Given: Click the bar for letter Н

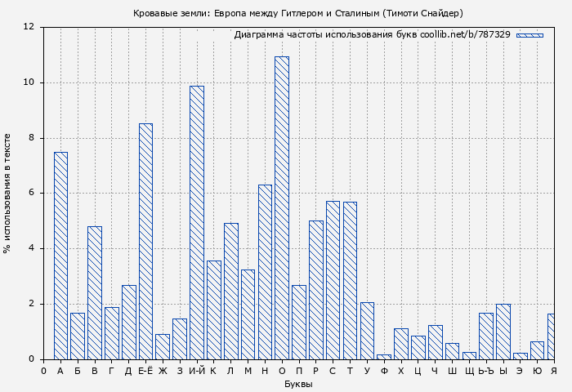Looking at the screenshot, I should tap(265, 272).
